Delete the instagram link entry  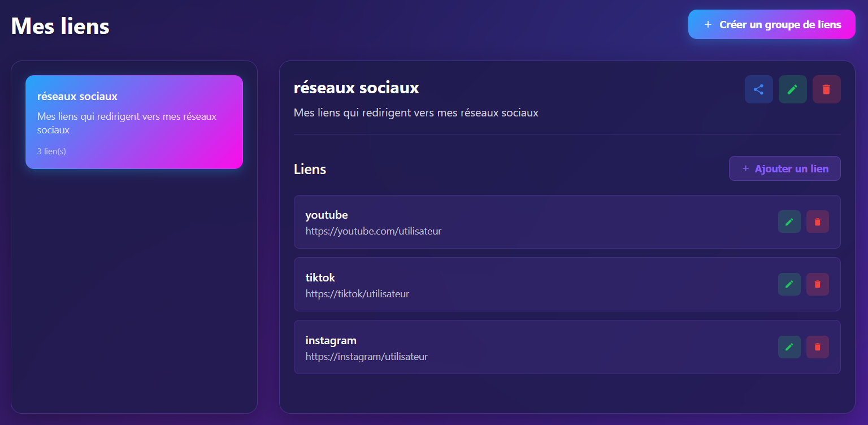pos(817,347)
